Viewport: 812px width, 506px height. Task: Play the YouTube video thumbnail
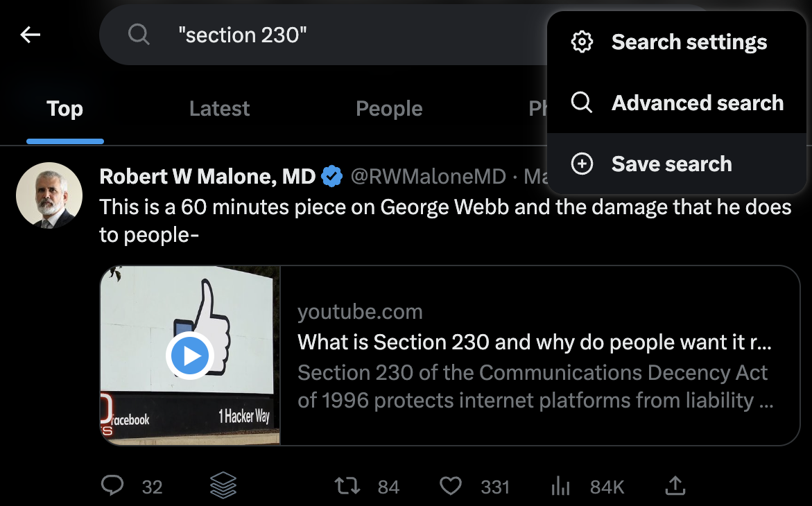[x=190, y=356]
